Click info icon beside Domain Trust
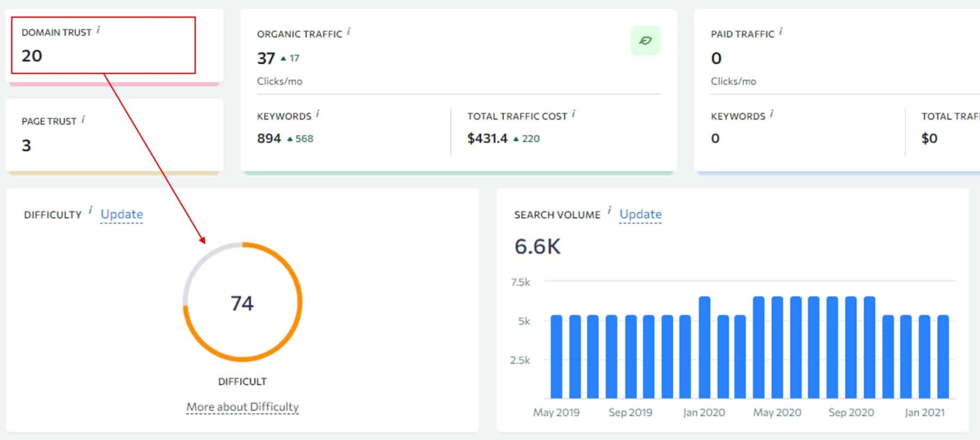The image size is (980, 440). tap(98, 30)
